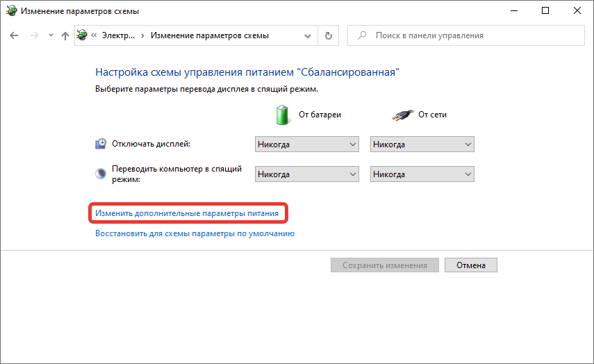Select Изменение параметров схемы breadcrumb
Viewport: 594px width, 364px height.
(x=210, y=35)
